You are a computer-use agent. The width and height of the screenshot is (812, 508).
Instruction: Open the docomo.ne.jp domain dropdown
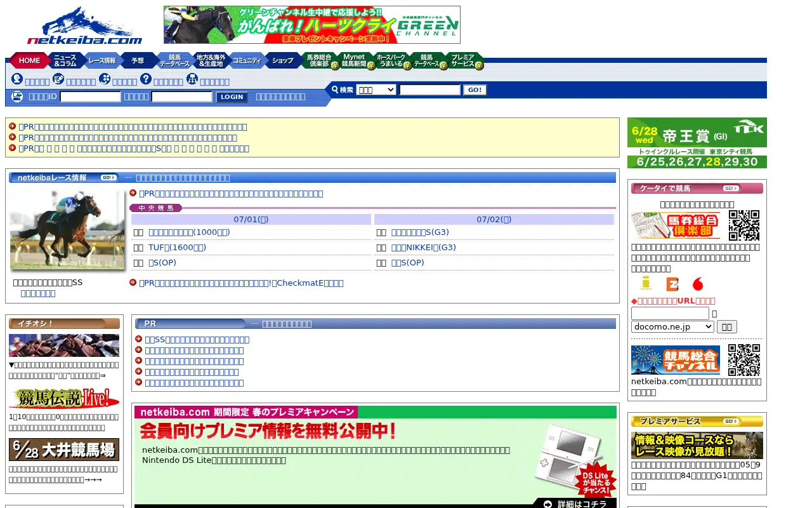pyautogui.click(x=672, y=327)
